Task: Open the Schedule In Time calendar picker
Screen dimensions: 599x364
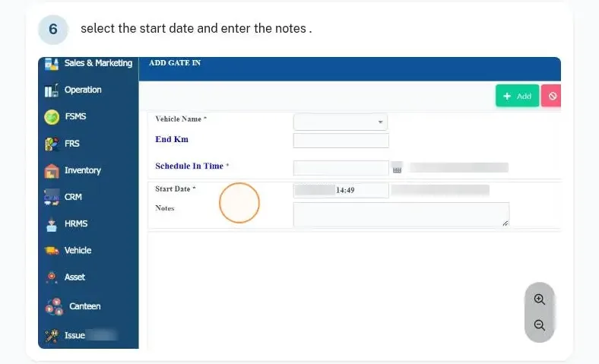Action: pos(397,169)
